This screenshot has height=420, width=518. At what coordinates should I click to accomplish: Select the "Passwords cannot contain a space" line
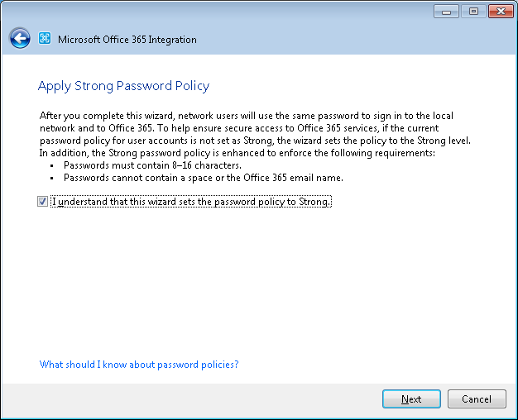[204, 178]
